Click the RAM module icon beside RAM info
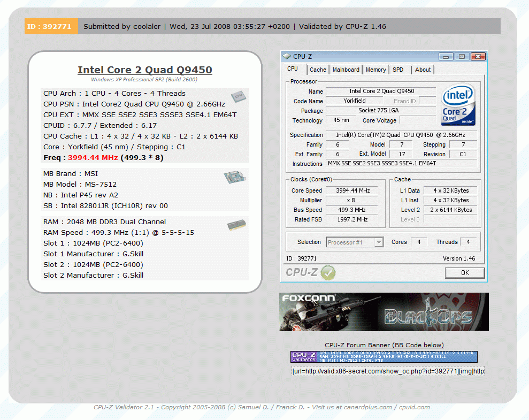Image resolution: width=529 pixels, height=420 pixels. click(236, 225)
